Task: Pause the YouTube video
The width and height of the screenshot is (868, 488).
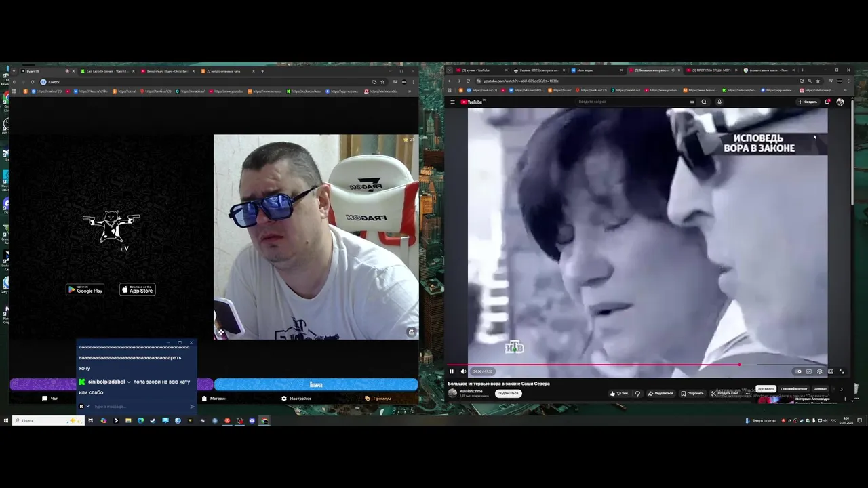Action: tap(452, 371)
